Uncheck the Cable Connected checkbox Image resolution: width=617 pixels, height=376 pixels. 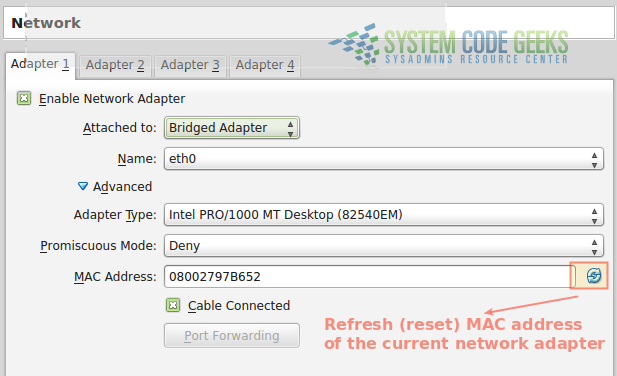[x=173, y=305]
